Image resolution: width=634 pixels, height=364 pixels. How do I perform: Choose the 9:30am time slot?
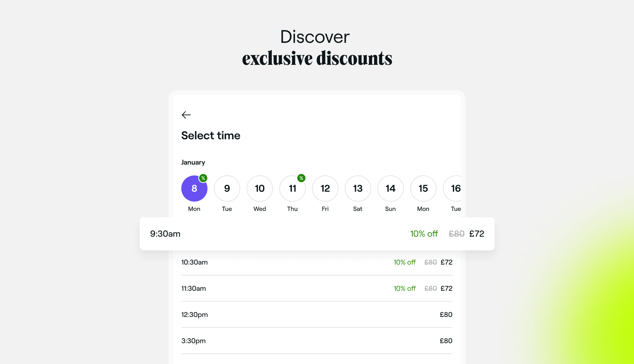(317, 234)
